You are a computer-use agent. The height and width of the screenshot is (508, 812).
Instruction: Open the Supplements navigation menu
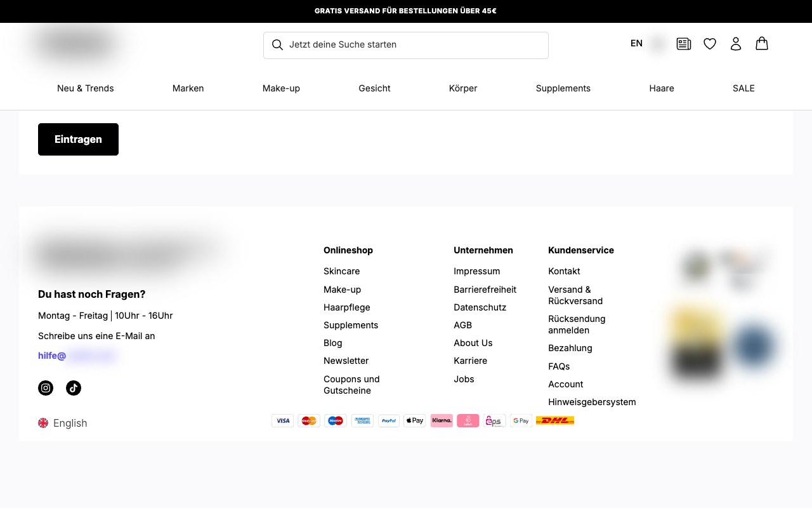point(563,88)
